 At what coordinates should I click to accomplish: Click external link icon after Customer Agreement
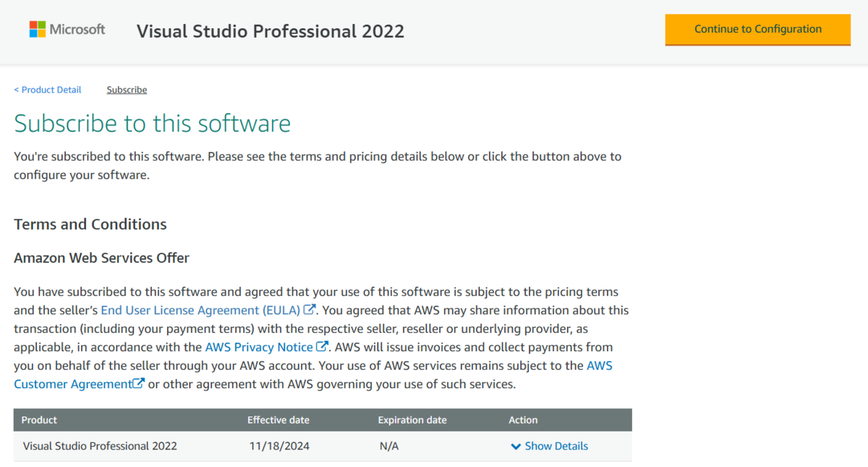[139, 384]
